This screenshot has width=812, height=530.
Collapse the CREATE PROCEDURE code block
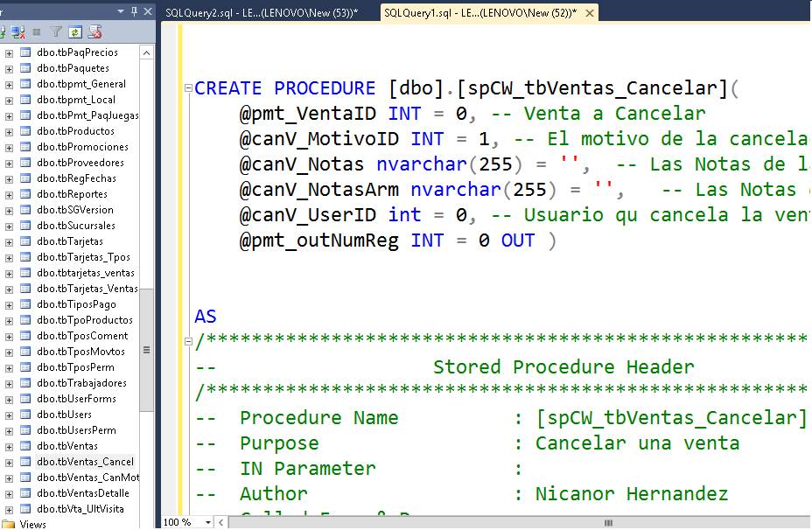click(x=188, y=89)
